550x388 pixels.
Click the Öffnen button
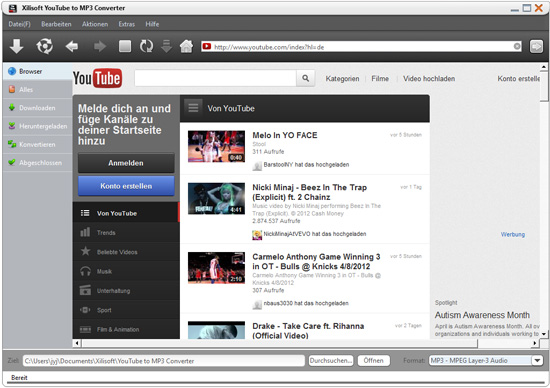(x=374, y=360)
